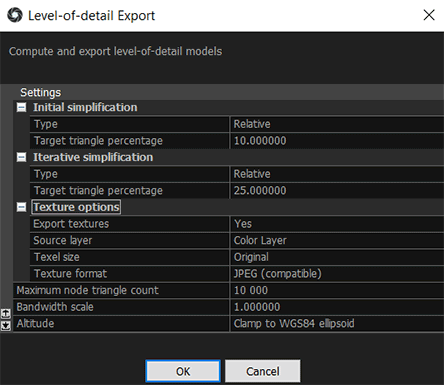The width and height of the screenshot is (444, 385).
Task: Select the Bandwidth scale row label
Action: (x=55, y=307)
